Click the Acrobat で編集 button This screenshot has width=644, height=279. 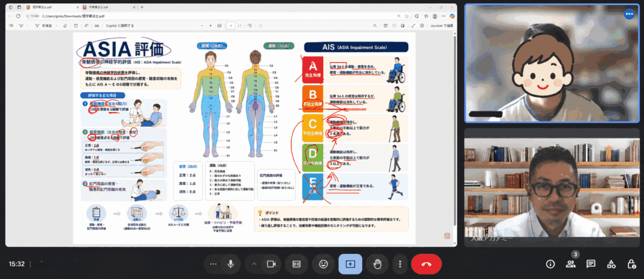(x=442, y=26)
